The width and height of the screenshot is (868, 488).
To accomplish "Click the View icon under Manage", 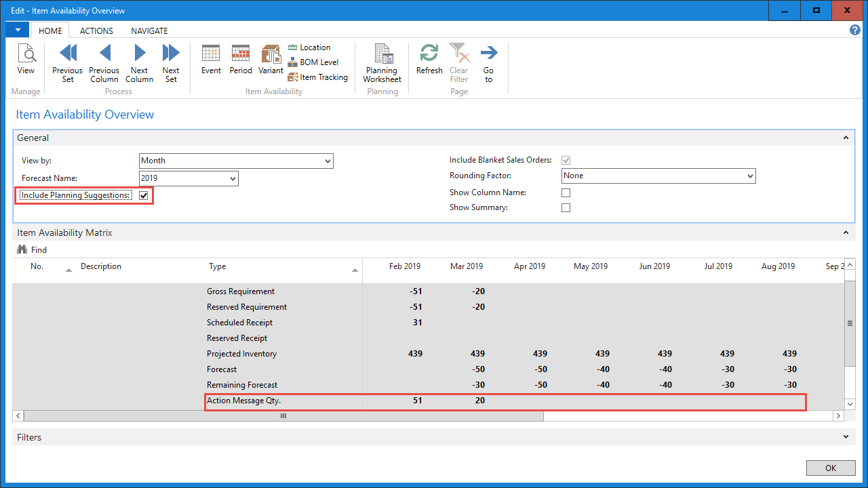I will pyautogui.click(x=26, y=61).
